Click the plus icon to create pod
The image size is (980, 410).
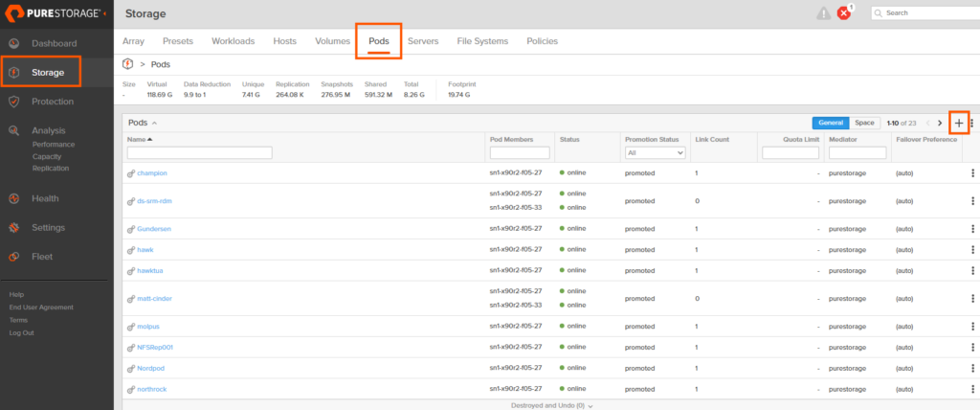coord(959,124)
